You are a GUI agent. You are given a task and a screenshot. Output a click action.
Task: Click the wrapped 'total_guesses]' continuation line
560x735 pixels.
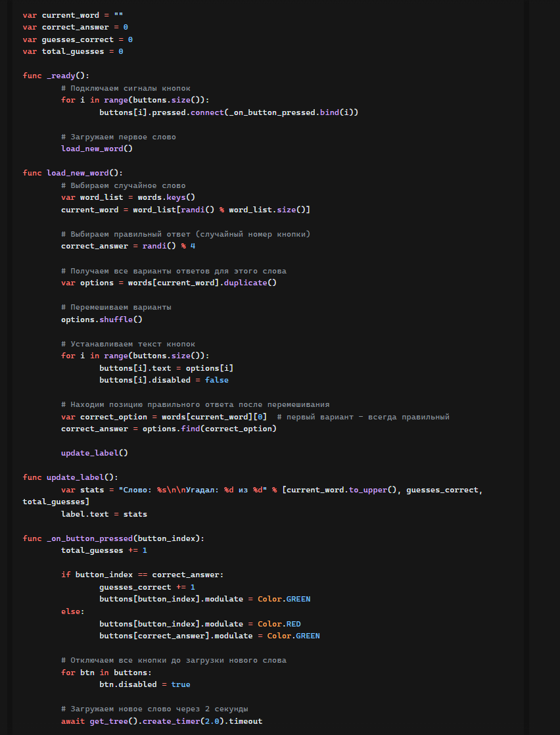point(57,502)
